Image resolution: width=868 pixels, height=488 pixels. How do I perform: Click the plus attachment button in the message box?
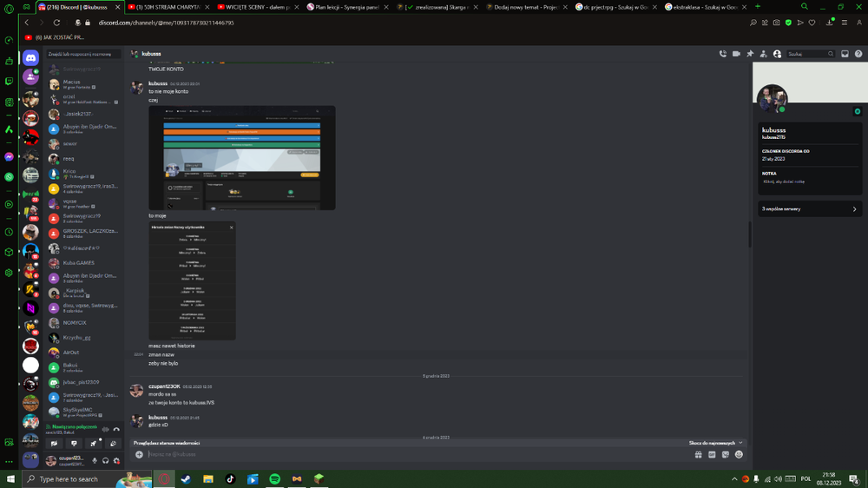(139, 454)
